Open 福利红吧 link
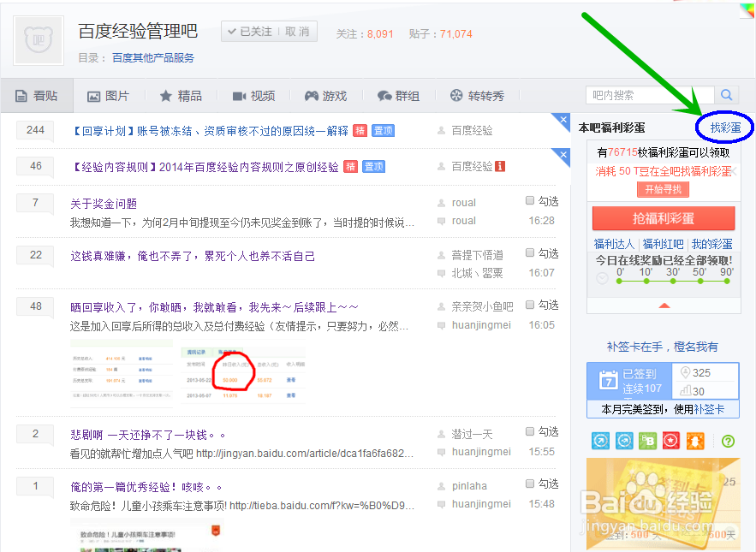Viewport: 756px width, 552px height. [663, 244]
